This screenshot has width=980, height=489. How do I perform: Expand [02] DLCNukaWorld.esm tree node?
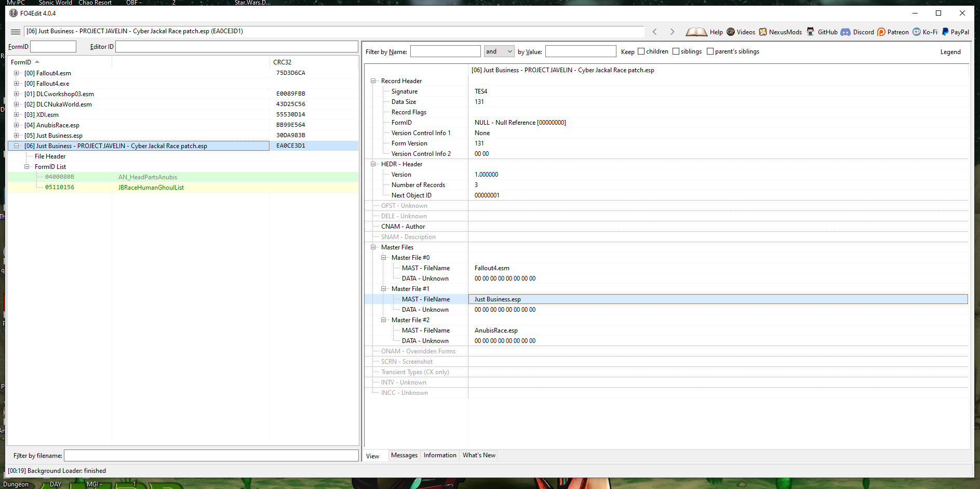(x=16, y=104)
